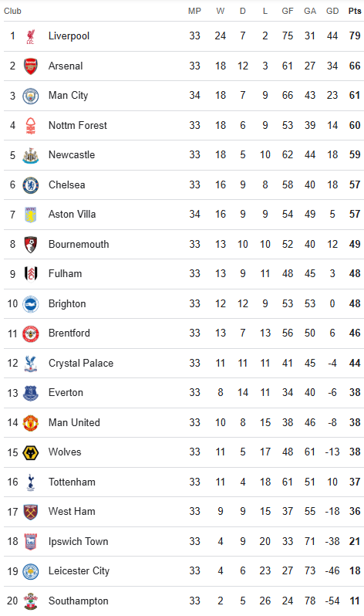Click the Tottenham cockerel crest icon

[31, 482]
